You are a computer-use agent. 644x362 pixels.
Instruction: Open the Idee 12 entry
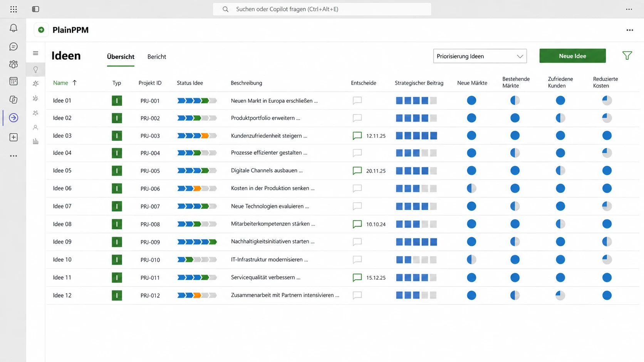[62, 295]
